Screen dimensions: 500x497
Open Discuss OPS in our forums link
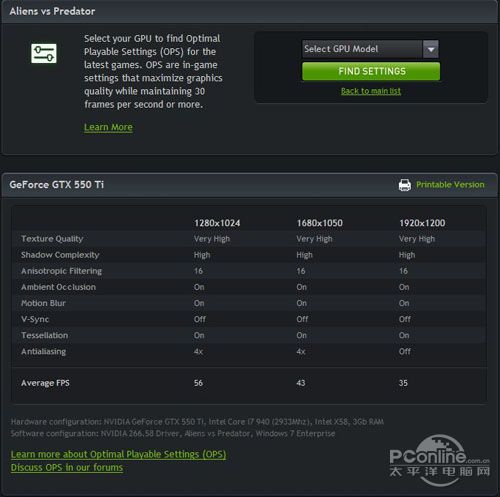(x=67, y=468)
